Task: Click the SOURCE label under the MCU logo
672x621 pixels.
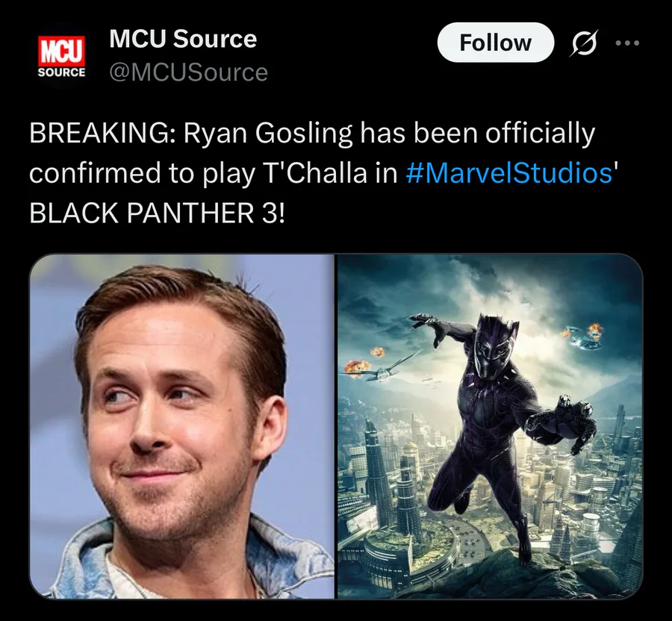Action: tap(62, 72)
